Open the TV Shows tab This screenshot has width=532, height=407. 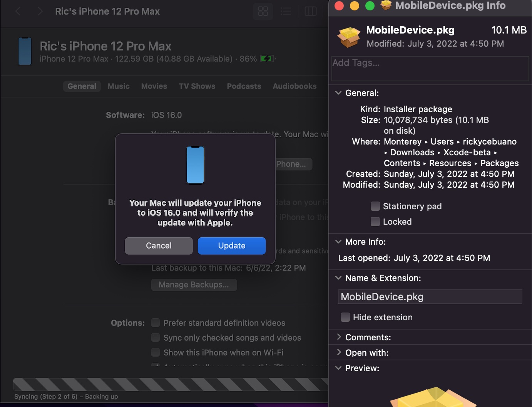(197, 86)
